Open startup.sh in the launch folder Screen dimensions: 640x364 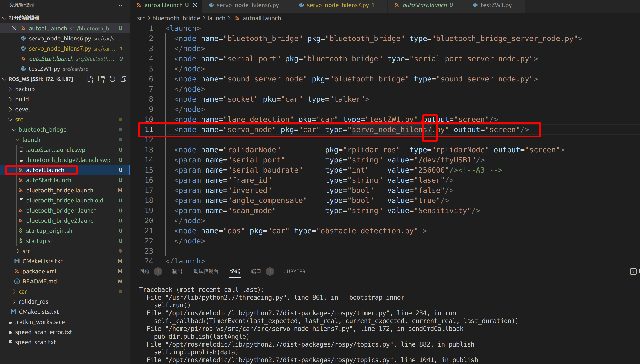tap(40, 241)
